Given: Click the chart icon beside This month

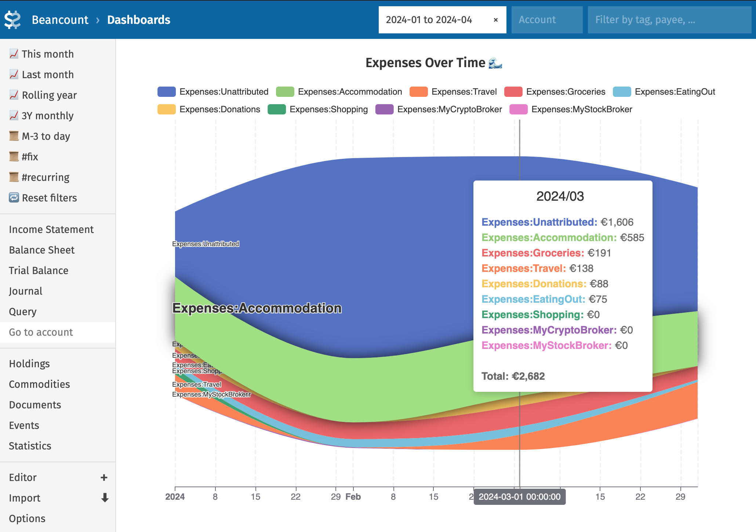Looking at the screenshot, I should pyautogui.click(x=14, y=54).
